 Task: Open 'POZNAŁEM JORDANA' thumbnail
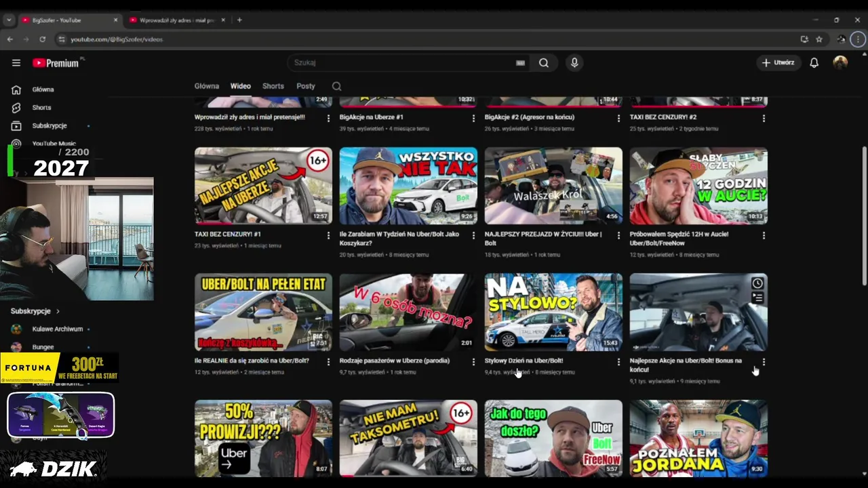pyautogui.click(x=698, y=439)
